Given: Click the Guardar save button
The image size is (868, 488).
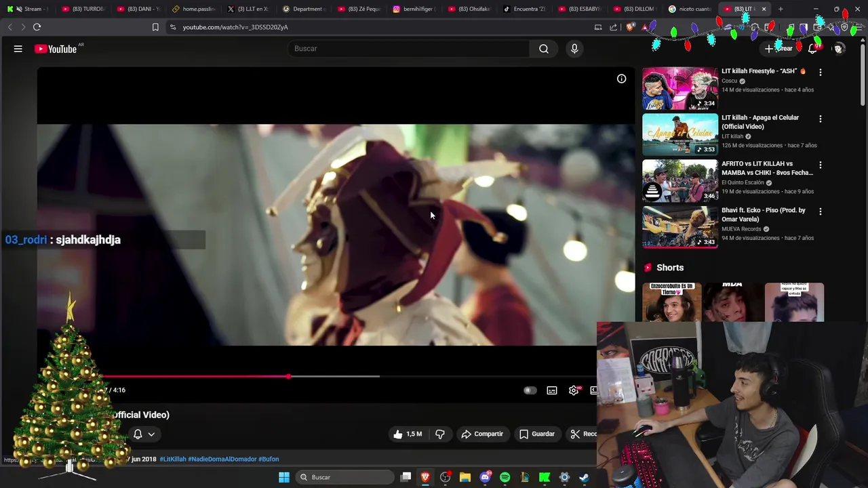Looking at the screenshot, I should (x=537, y=434).
